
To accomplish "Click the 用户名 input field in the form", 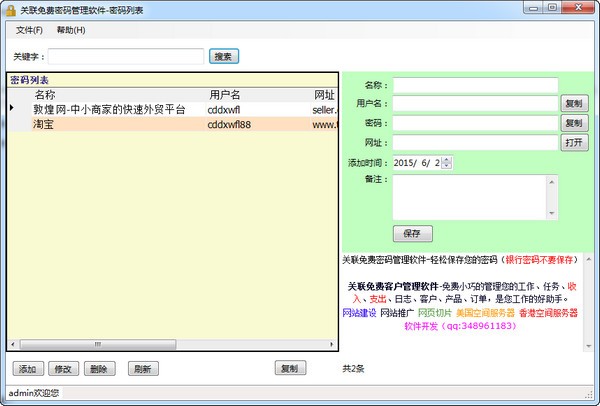I will pos(475,103).
